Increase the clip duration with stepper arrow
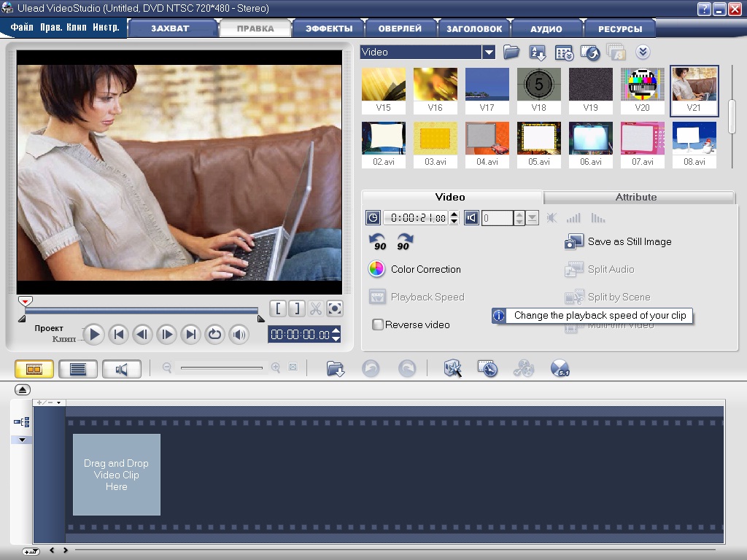Viewport: 747px width, 560px height. pyautogui.click(x=454, y=214)
